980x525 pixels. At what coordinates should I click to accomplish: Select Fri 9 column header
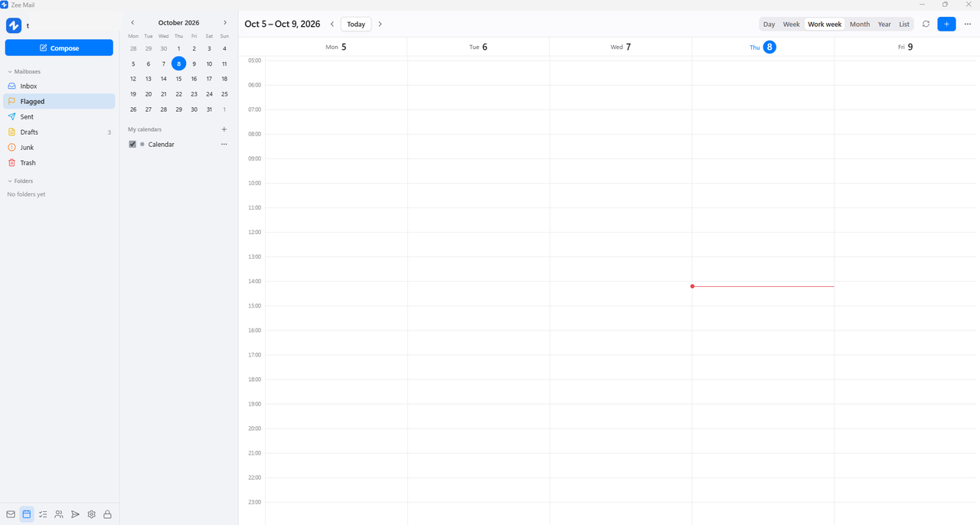pos(906,47)
